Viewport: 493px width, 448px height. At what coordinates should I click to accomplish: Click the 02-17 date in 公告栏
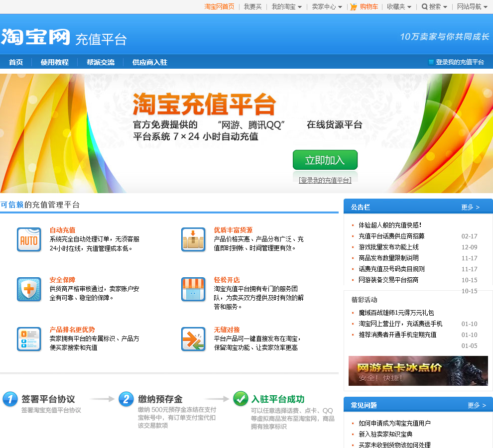pos(470,236)
